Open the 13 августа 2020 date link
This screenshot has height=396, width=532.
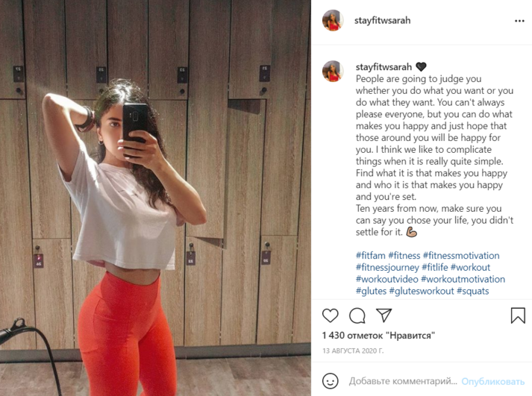[353, 351]
